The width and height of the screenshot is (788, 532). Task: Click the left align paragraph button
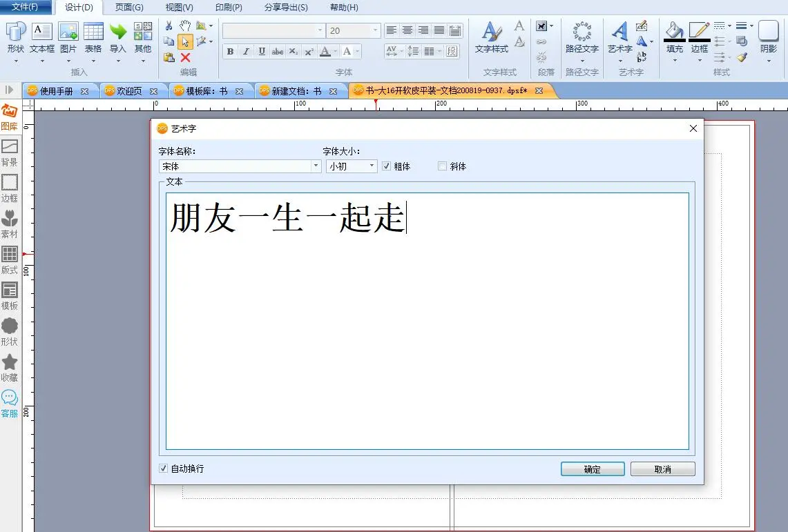click(x=392, y=30)
